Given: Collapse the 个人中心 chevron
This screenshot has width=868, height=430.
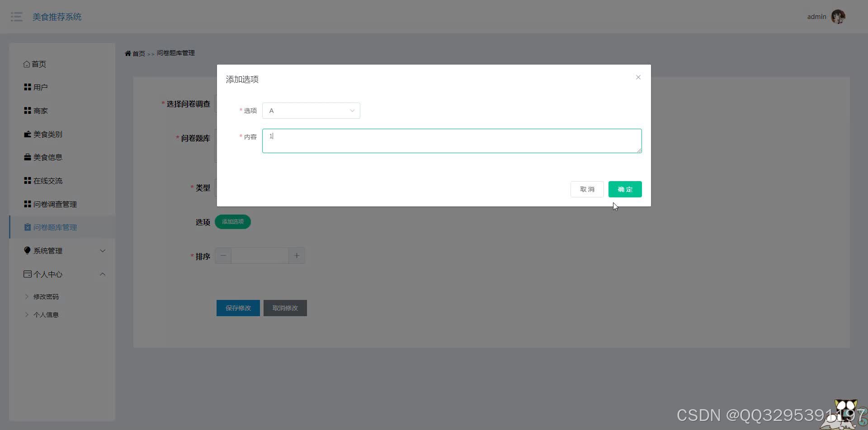Looking at the screenshot, I should click(x=103, y=274).
